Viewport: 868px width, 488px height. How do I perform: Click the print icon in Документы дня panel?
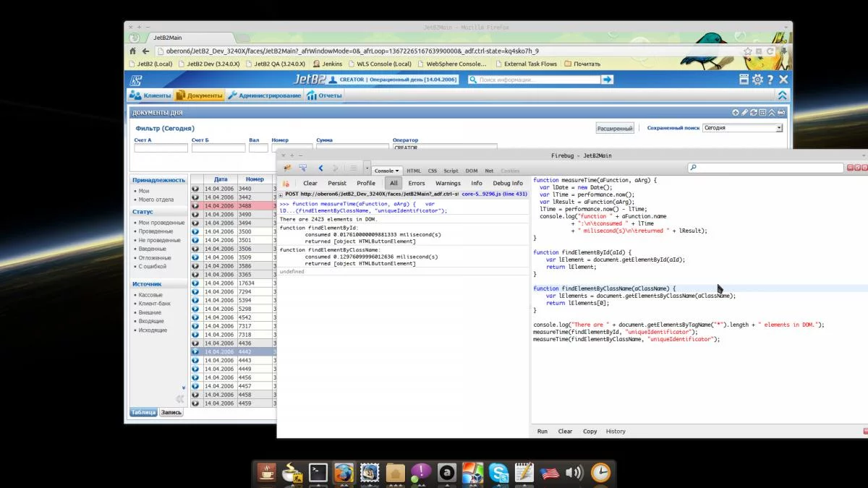point(781,113)
